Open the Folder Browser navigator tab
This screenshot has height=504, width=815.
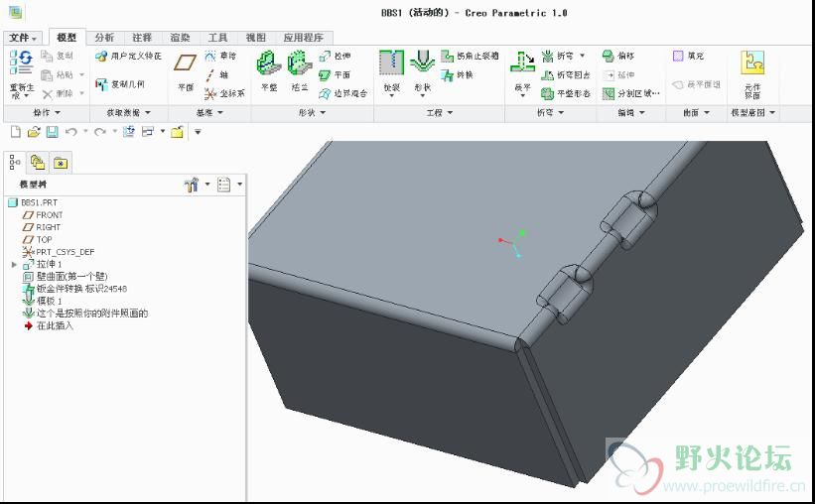click(37, 163)
